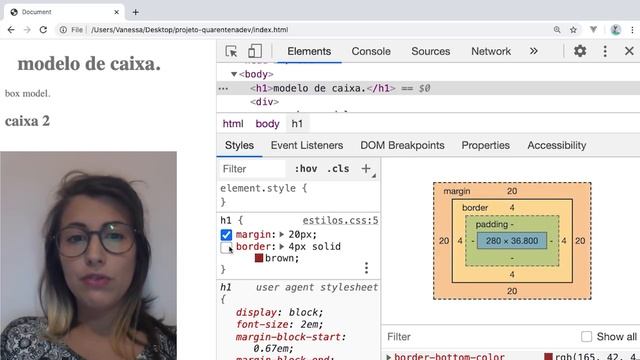Go forward in browser history

click(27, 30)
